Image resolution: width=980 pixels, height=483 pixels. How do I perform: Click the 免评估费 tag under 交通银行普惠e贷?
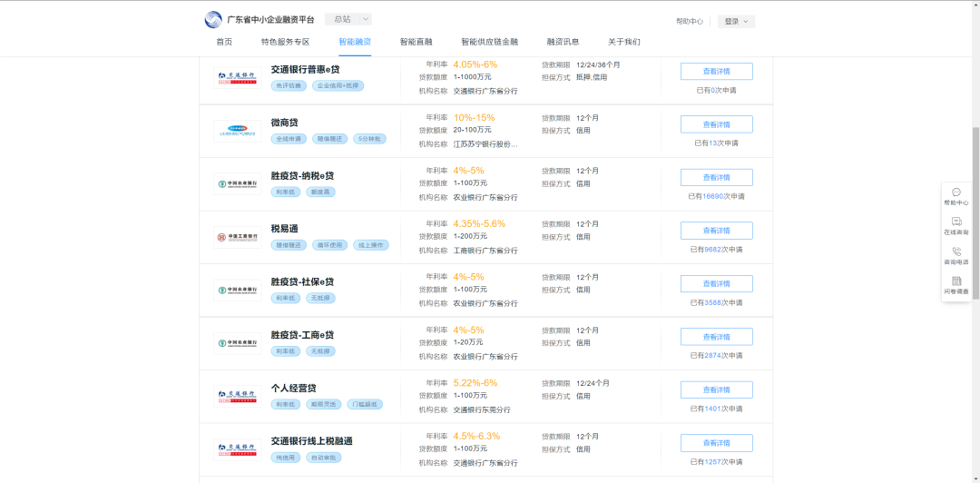(289, 85)
